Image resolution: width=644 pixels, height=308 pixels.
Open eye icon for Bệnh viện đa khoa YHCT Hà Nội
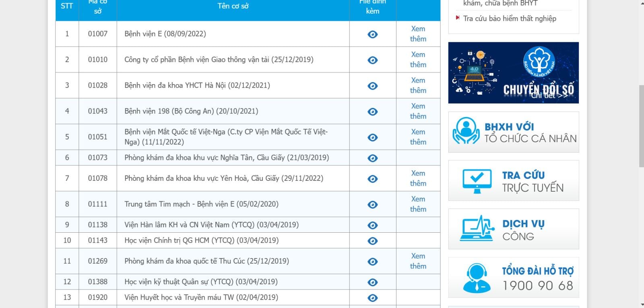(373, 86)
